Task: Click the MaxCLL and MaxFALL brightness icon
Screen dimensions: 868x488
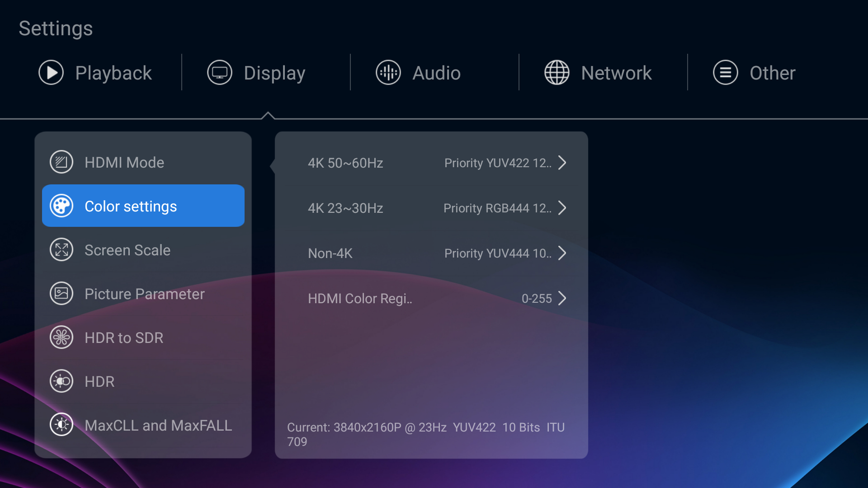Action: pos(61,425)
